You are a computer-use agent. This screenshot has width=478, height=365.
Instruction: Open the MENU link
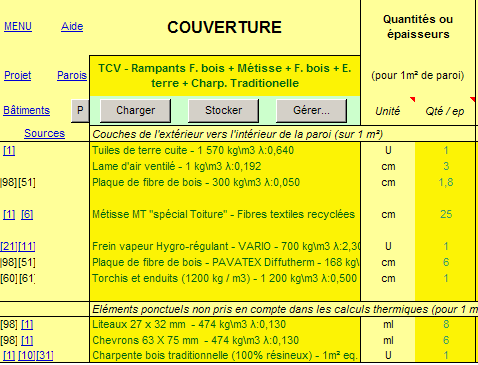(x=18, y=26)
